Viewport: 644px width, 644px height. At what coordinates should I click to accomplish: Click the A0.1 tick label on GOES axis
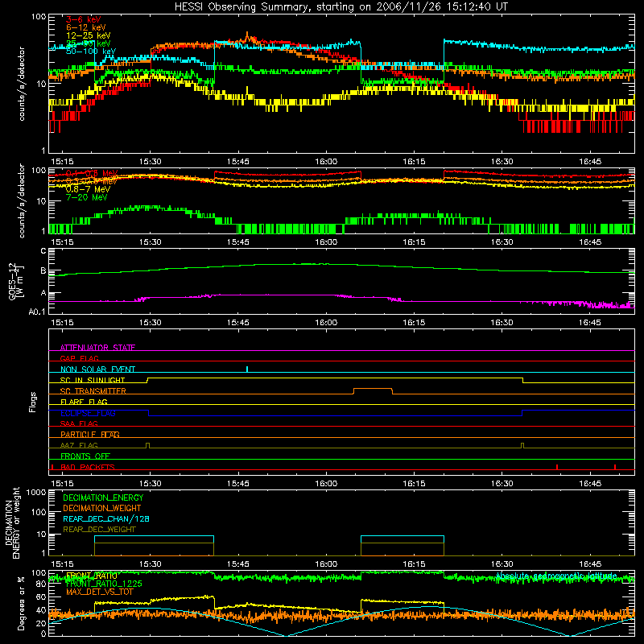[36, 312]
